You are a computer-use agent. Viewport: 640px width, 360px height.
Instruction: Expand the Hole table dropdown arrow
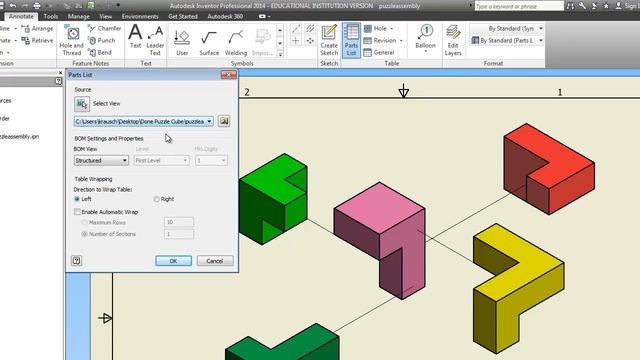click(392, 29)
